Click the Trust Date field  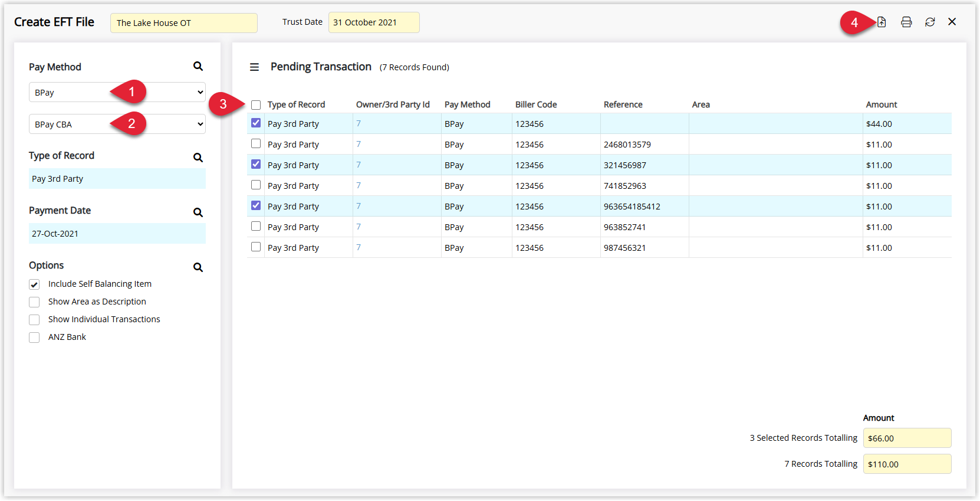tap(374, 22)
